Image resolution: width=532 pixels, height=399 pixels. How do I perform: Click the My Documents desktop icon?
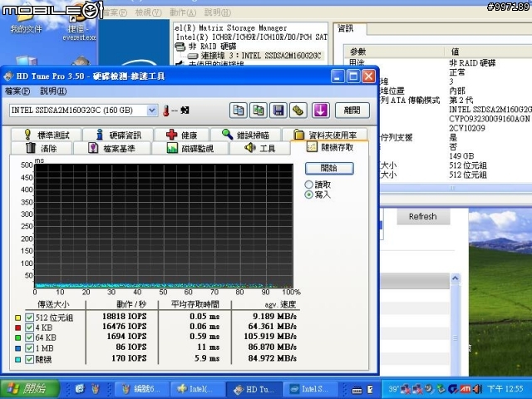point(26,20)
